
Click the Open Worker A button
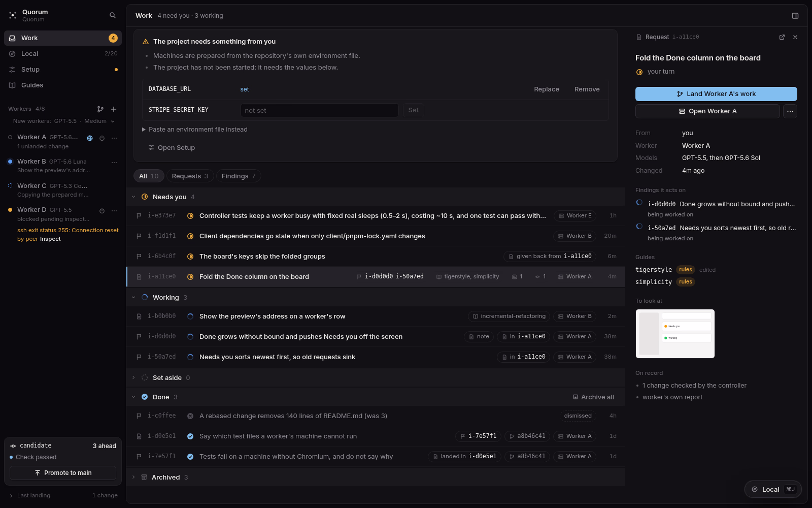[x=707, y=111]
